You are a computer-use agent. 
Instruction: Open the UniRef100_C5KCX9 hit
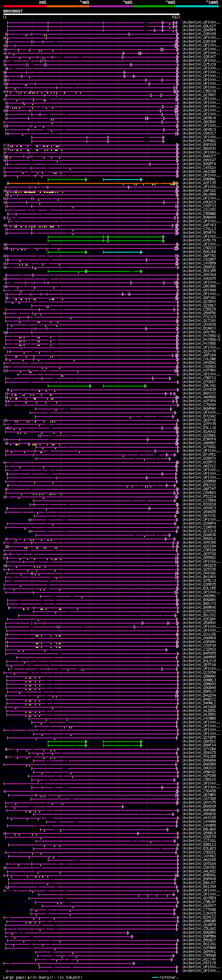point(199,91)
